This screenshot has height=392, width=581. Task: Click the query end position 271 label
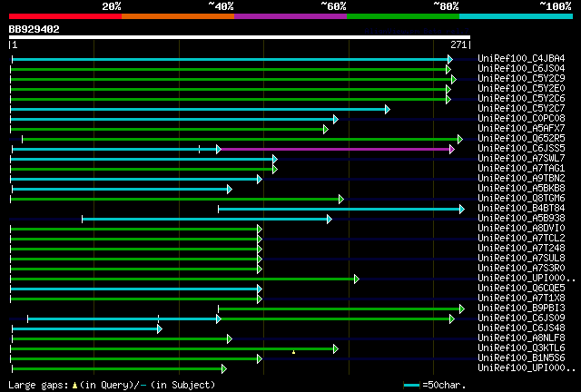(458, 44)
